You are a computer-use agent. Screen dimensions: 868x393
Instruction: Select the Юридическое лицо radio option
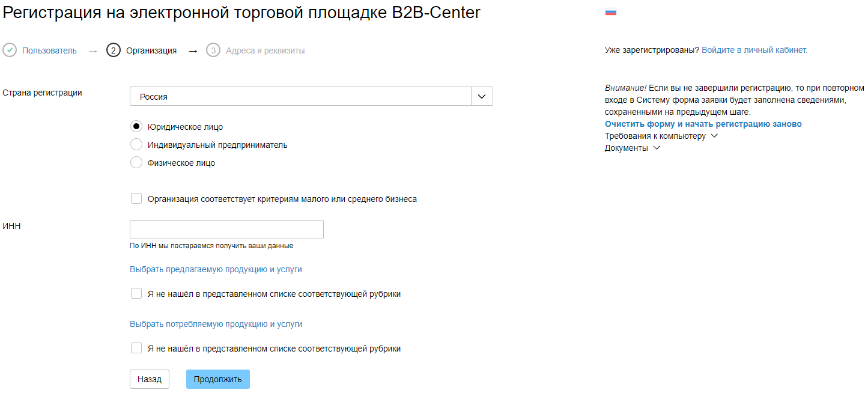136,127
